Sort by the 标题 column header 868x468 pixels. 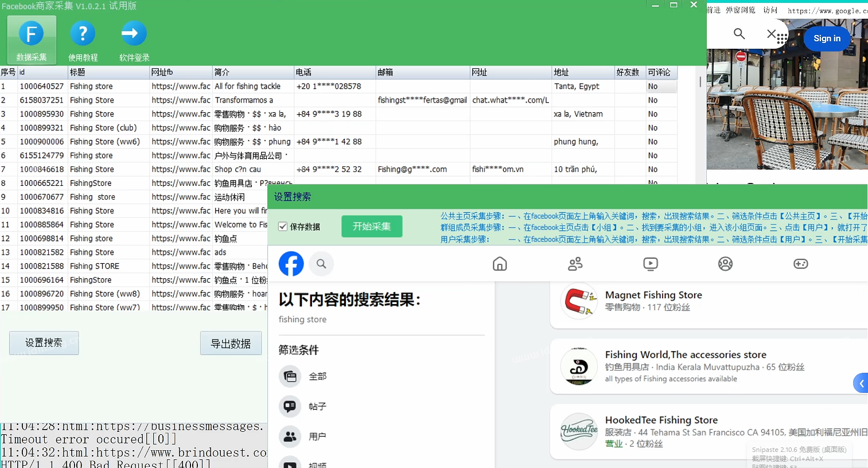[x=108, y=72]
